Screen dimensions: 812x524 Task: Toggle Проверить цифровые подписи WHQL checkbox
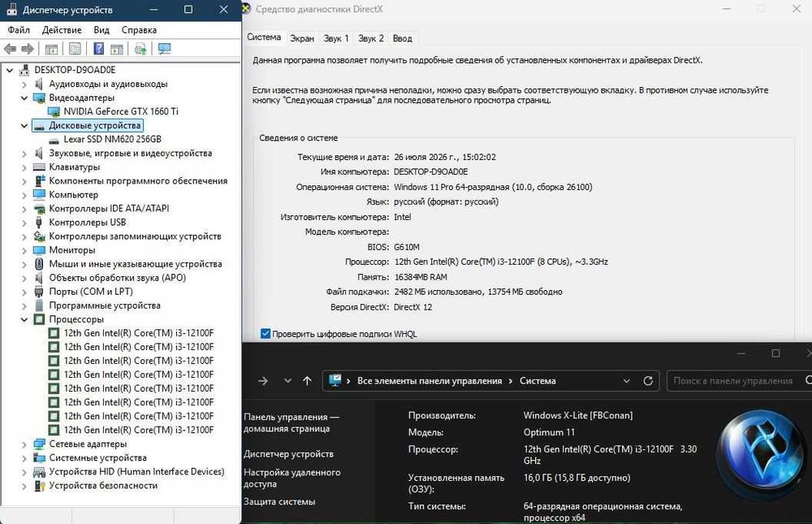tap(266, 334)
